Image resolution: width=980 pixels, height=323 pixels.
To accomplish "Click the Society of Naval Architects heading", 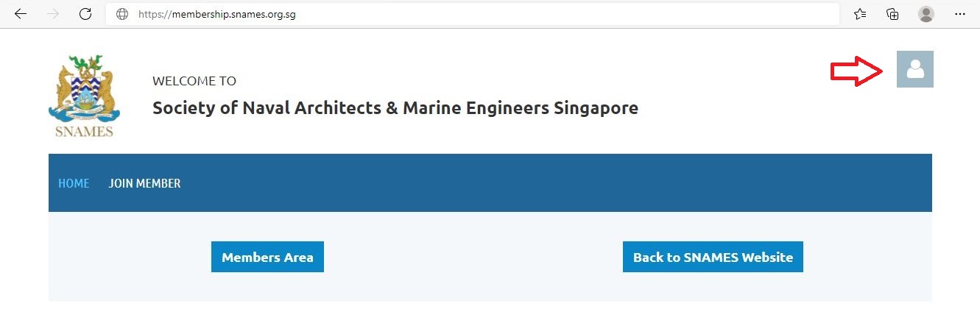I will (395, 108).
